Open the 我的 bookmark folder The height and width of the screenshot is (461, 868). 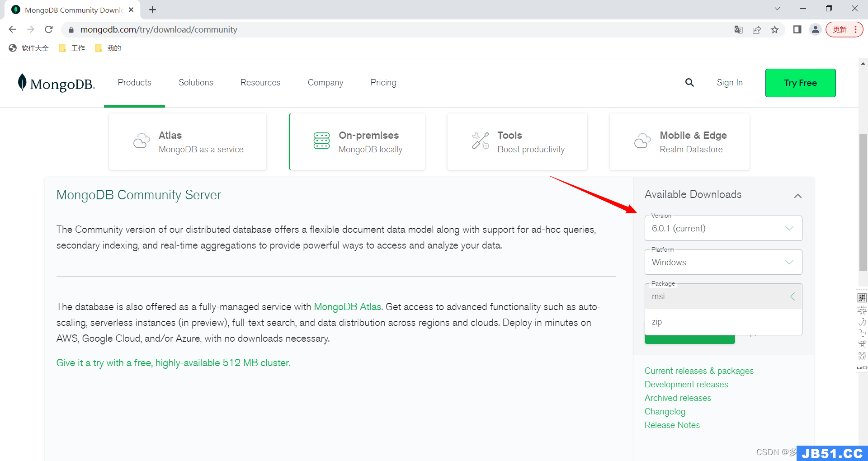point(108,48)
